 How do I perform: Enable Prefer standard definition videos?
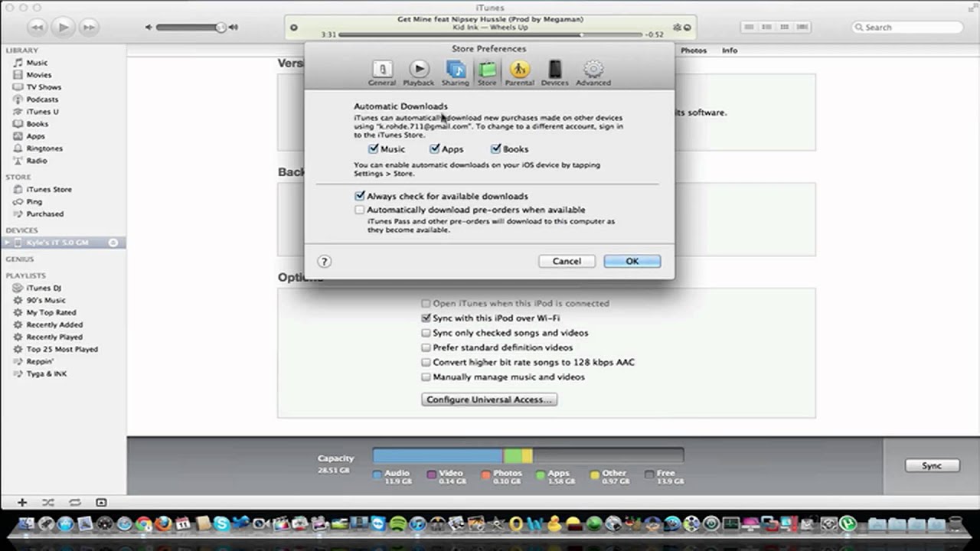pos(426,347)
